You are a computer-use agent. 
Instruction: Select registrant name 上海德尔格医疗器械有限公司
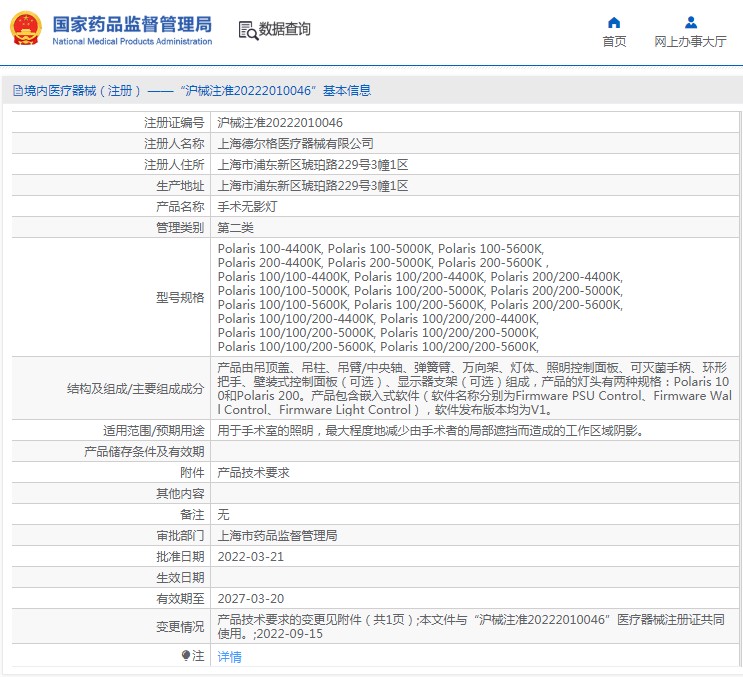point(295,144)
